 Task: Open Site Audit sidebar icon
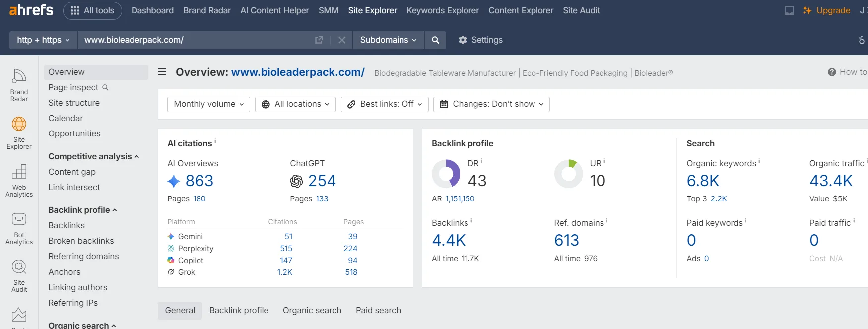point(19,275)
